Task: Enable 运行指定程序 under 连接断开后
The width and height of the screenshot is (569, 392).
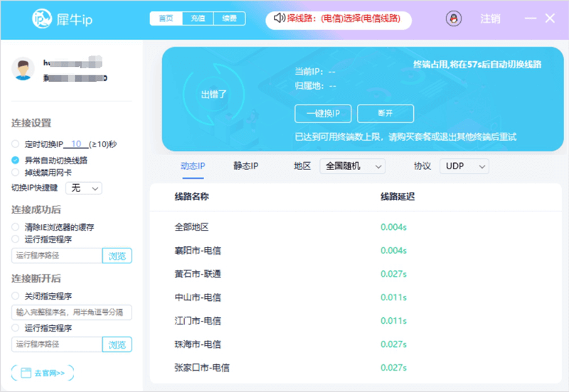Action: pos(15,328)
